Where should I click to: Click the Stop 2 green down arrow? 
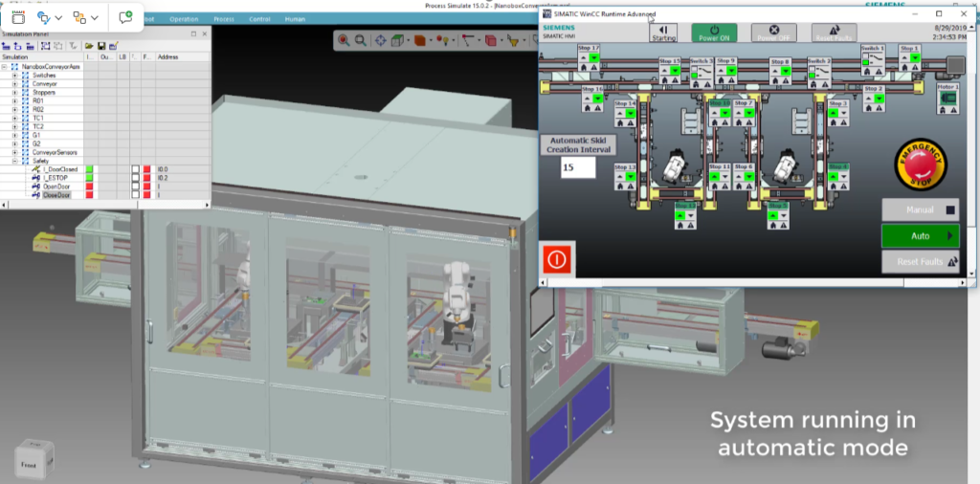coord(880,99)
